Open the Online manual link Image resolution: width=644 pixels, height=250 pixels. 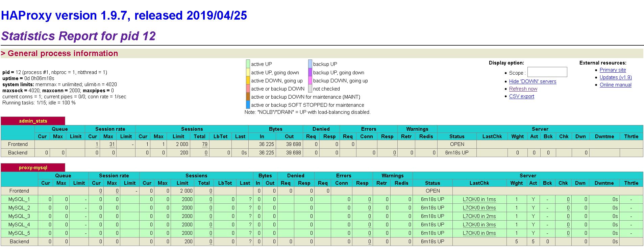615,85
